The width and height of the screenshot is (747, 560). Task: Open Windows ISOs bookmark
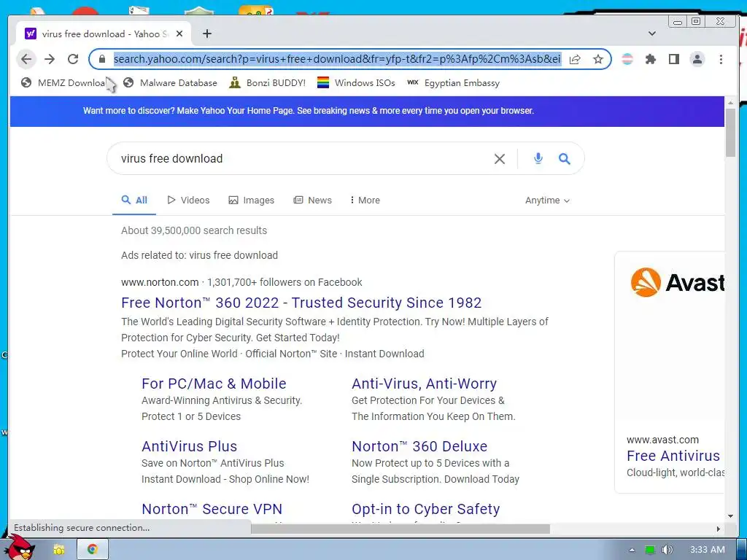pyautogui.click(x=356, y=83)
